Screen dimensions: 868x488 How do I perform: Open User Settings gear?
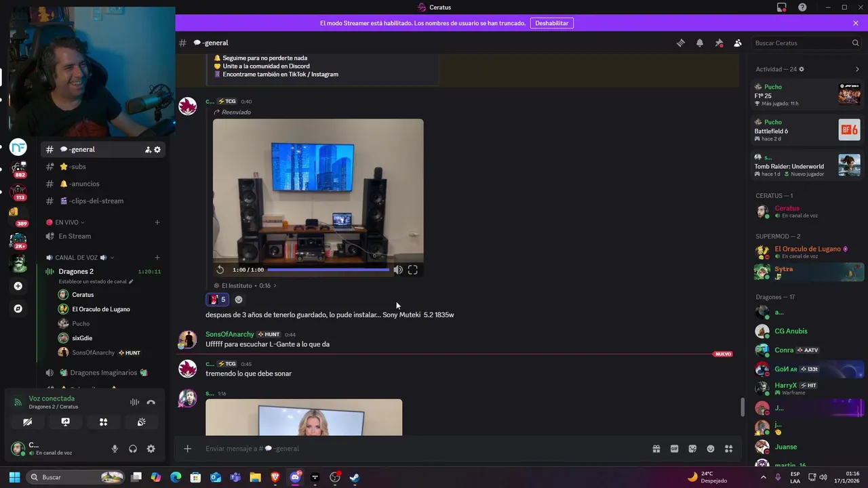pos(151,449)
